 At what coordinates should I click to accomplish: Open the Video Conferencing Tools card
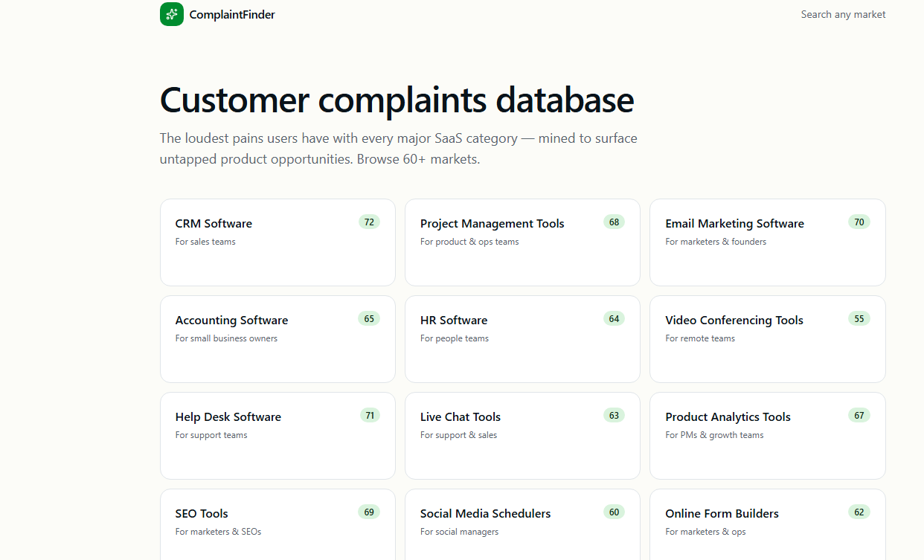point(768,339)
